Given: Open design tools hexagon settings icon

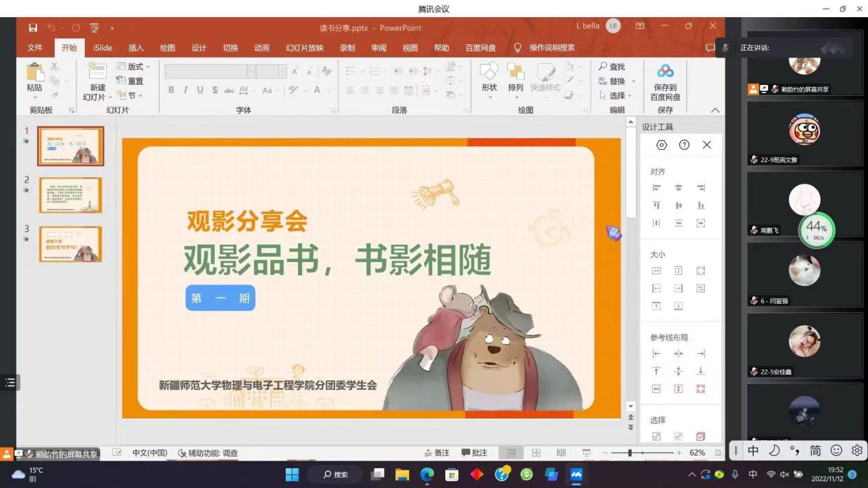Looking at the screenshot, I should (x=661, y=145).
